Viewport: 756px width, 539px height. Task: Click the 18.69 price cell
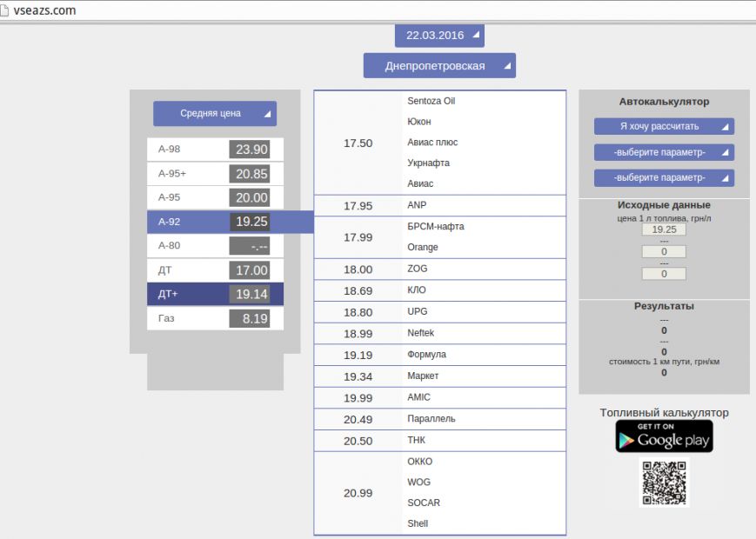[358, 291]
